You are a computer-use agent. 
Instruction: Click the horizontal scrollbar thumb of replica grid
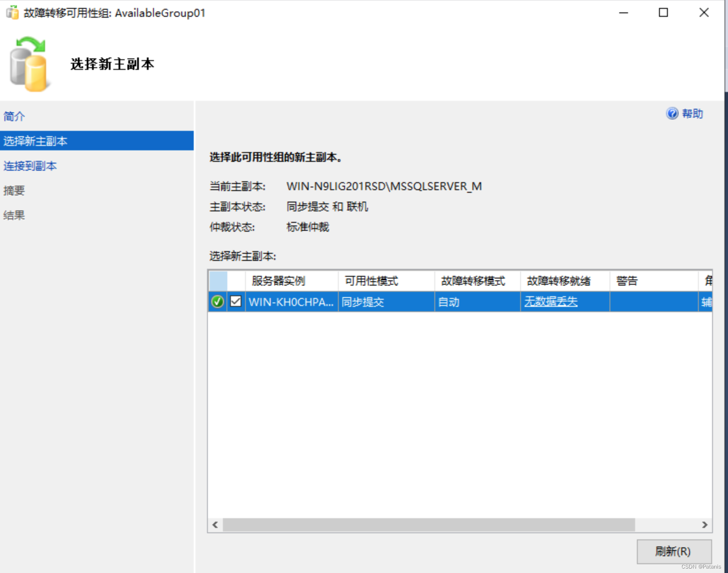pos(429,525)
